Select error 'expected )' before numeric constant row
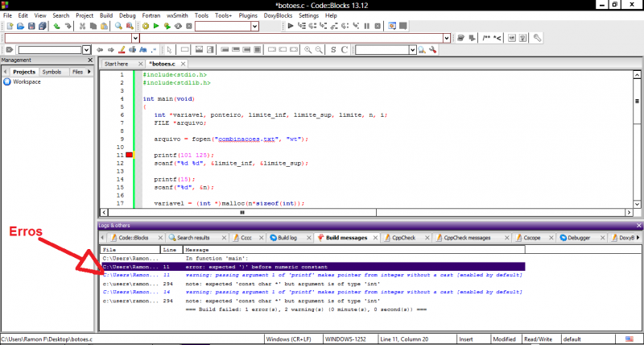This screenshot has height=345, width=644. point(313,267)
